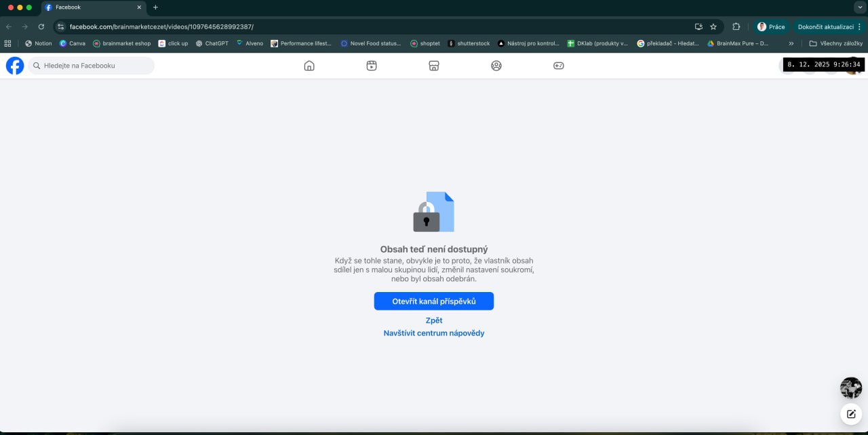Open the Facebook Video (Reels) icon
Viewport: 868px width, 435px height.
point(372,66)
